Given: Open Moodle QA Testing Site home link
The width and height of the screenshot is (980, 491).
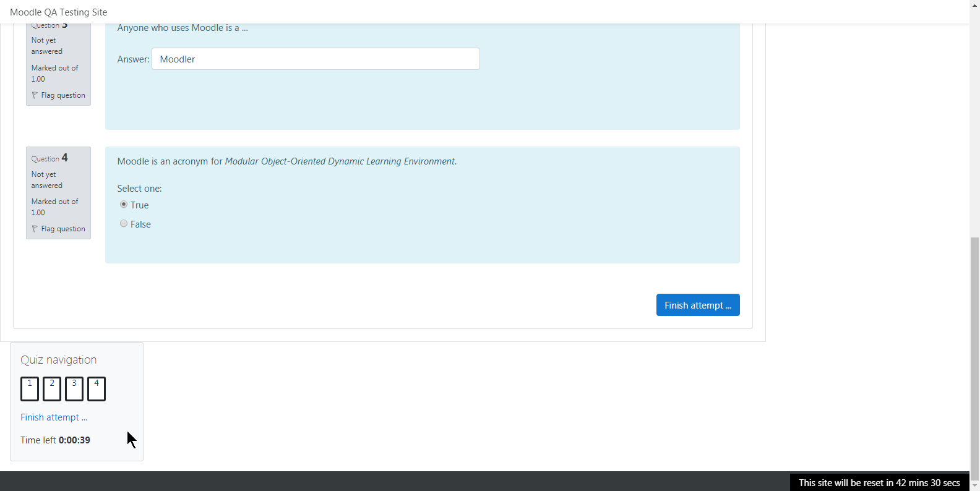Looking at the screenshot, I should point(59,12).
